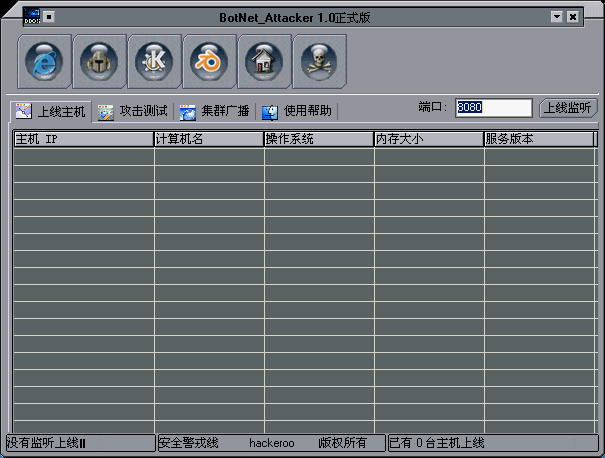Open the 使用帮助 tab
The width and height of the screenshot is (605, 458).
click(x=297, y=111)
